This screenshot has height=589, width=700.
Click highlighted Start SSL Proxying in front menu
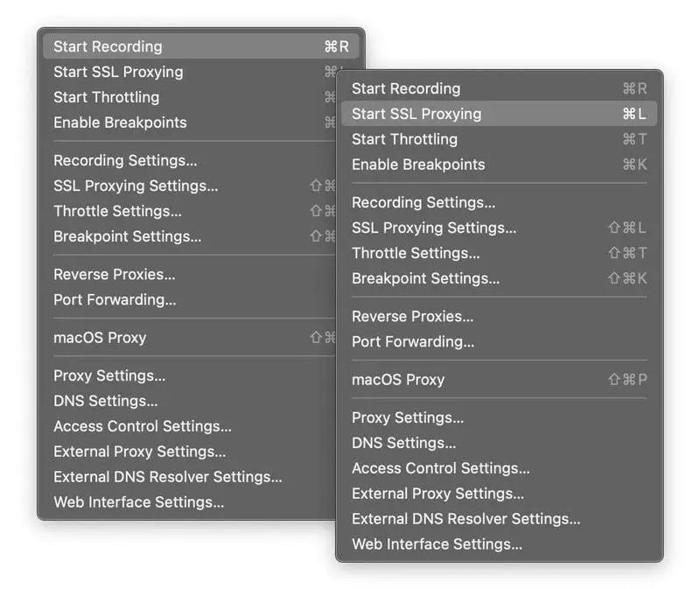(416, 114)
